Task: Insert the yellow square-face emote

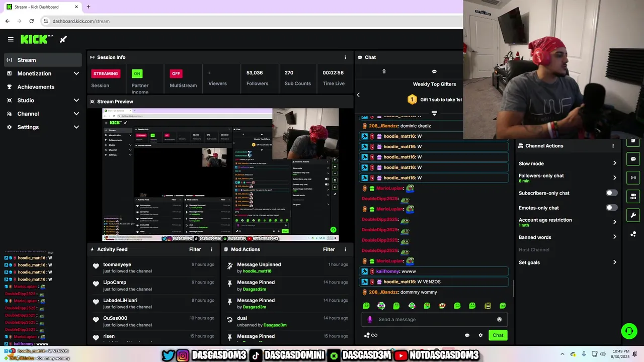Action: (x=488, y=306)
